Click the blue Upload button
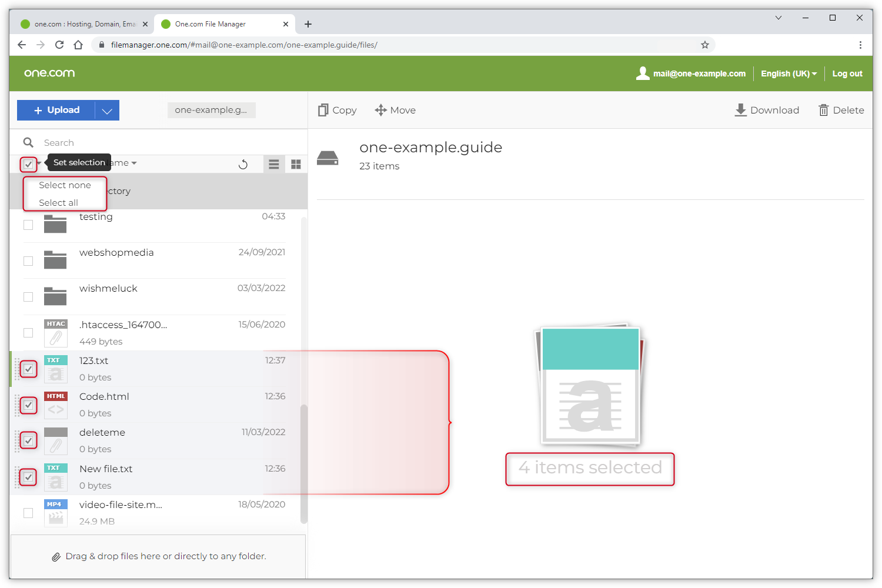Image resolution: width=882 pixels, height=588 pixels. point(56,111)
